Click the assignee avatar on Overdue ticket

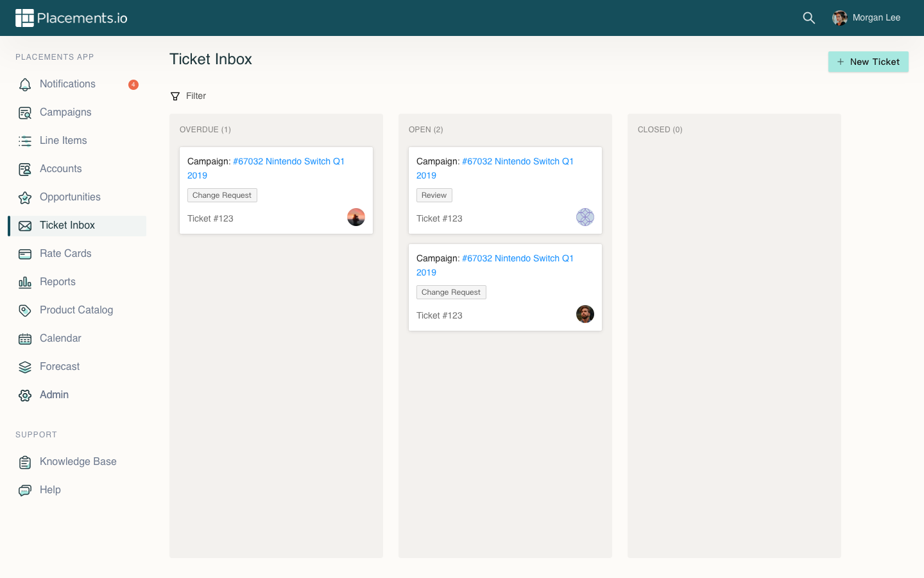355,217
